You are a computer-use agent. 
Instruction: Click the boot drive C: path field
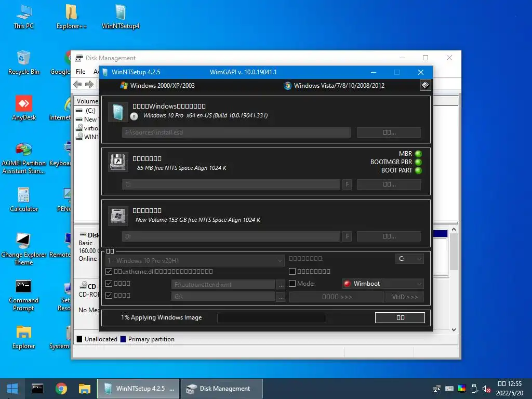click(231, 184)
